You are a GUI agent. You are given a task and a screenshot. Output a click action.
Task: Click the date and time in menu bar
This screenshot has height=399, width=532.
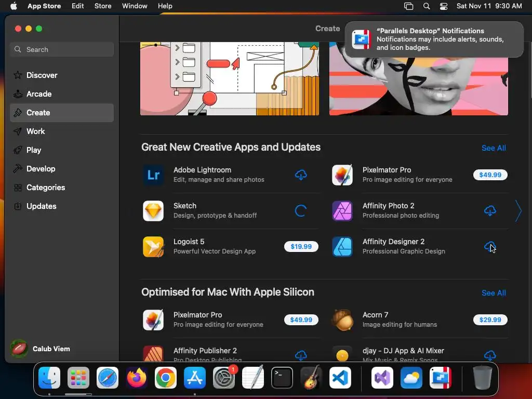point(489,6)
